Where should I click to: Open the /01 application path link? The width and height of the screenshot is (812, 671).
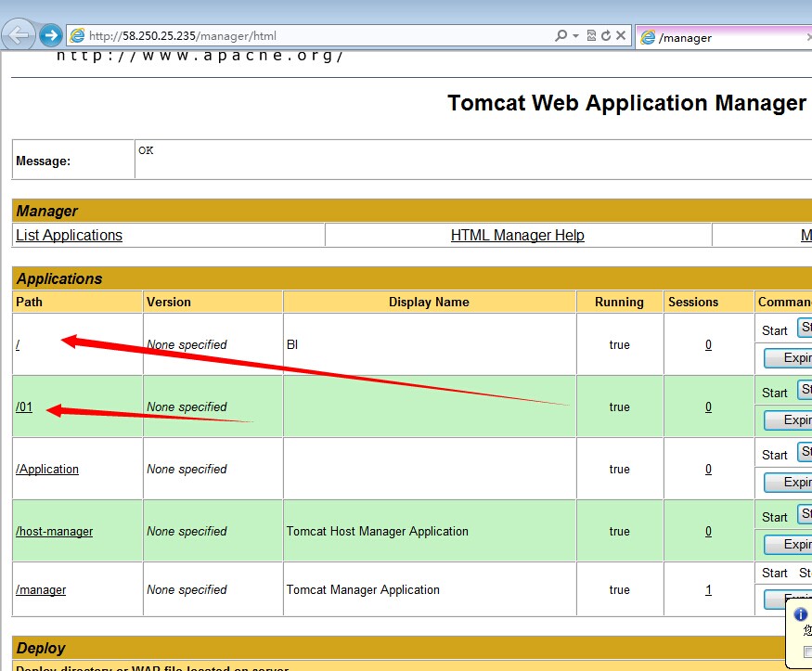click(24, 406)
